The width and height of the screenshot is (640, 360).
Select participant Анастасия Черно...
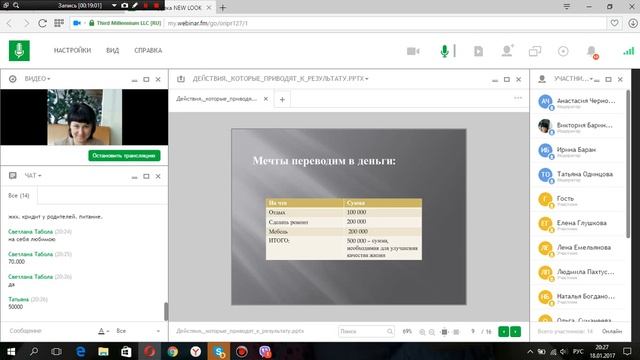pos(578,102)
